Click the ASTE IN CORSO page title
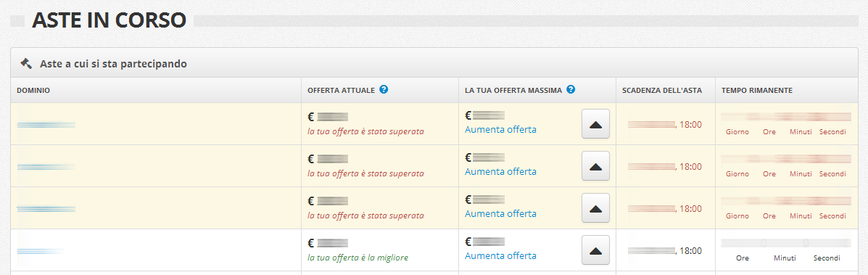The width and height of the screenshot is (868, 275). point(109,20)
